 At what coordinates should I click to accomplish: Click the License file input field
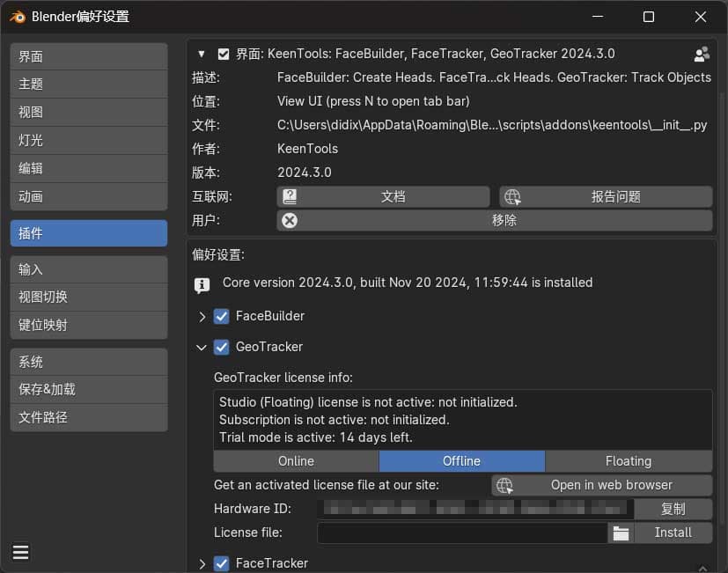[462, 533]
